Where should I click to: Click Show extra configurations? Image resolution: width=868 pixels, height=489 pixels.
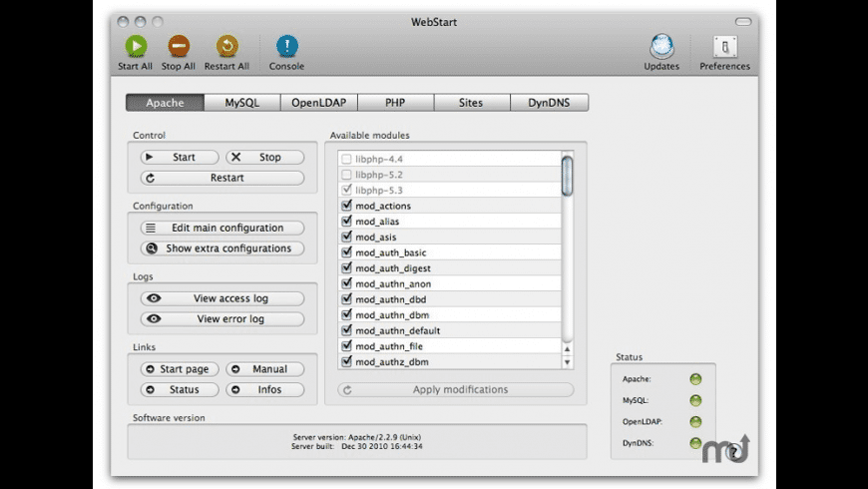coord(221,248)
